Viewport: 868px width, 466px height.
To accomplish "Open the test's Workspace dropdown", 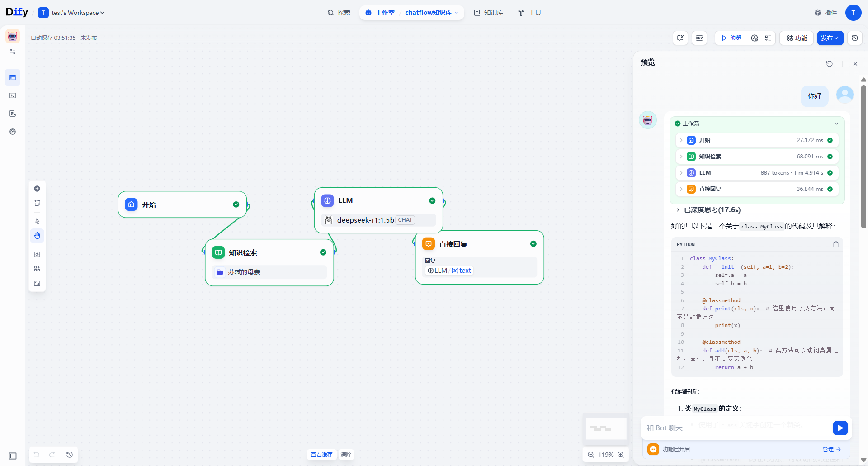I will coord(71,13).
